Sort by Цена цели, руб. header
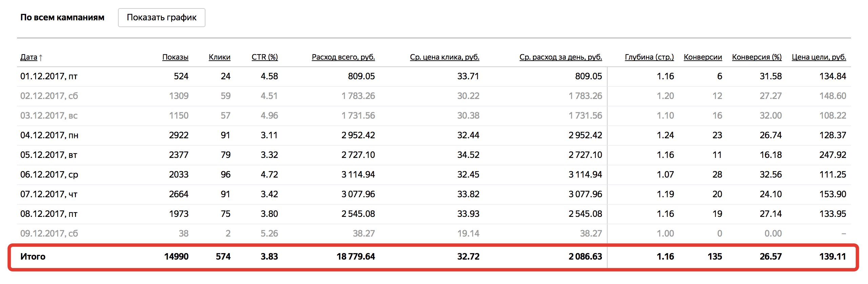This screenshot has height=284, width=868. (819, 57)
